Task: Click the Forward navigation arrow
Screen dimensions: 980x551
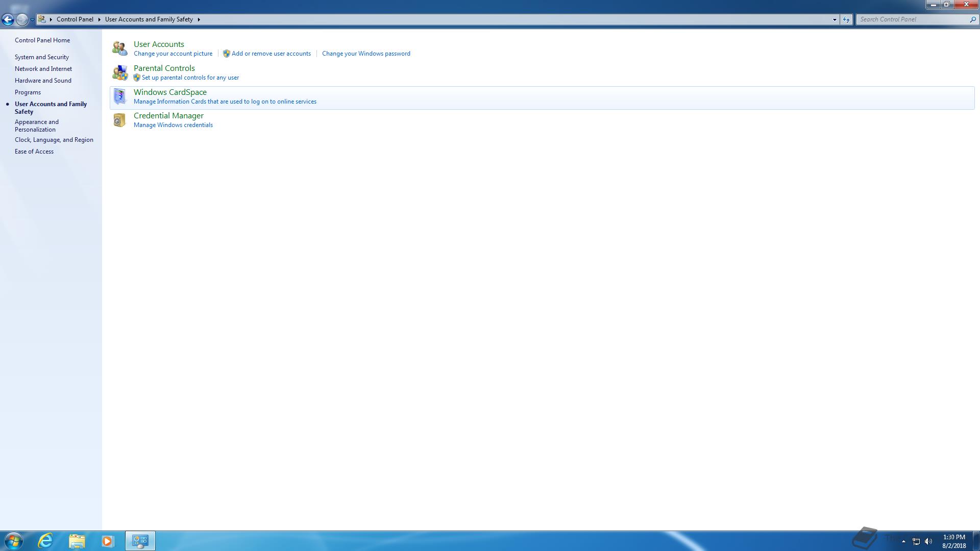Action: (22, 19)
